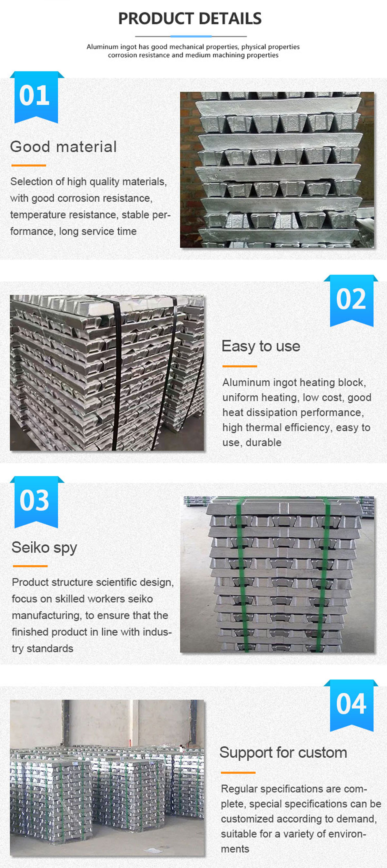Screen dimensions: 387x868
Task: Click the Good material corrosion resistance paragraph
Action: click(x=90, y=206)
